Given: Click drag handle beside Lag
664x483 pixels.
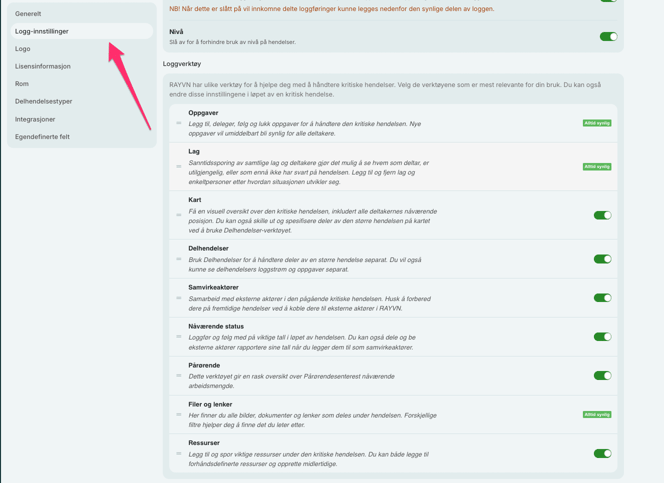Looking at the screenshot, I should pos(179,166).
